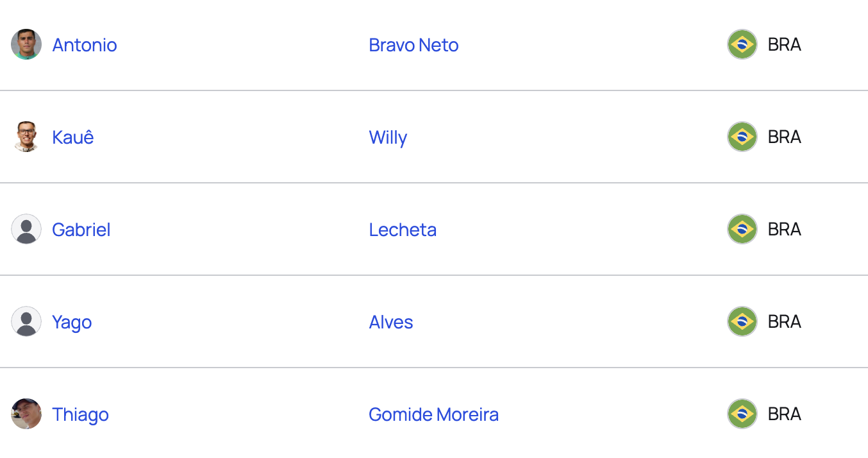Click Thiago's profile photo avatar
This screenshot has width=868, height=458.
click(26, 414)
